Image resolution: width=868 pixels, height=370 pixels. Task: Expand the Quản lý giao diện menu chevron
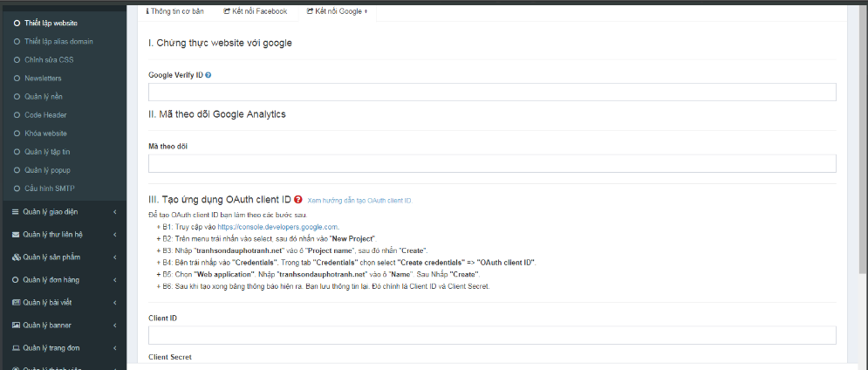pyautogui.click(x=114, y=211)
